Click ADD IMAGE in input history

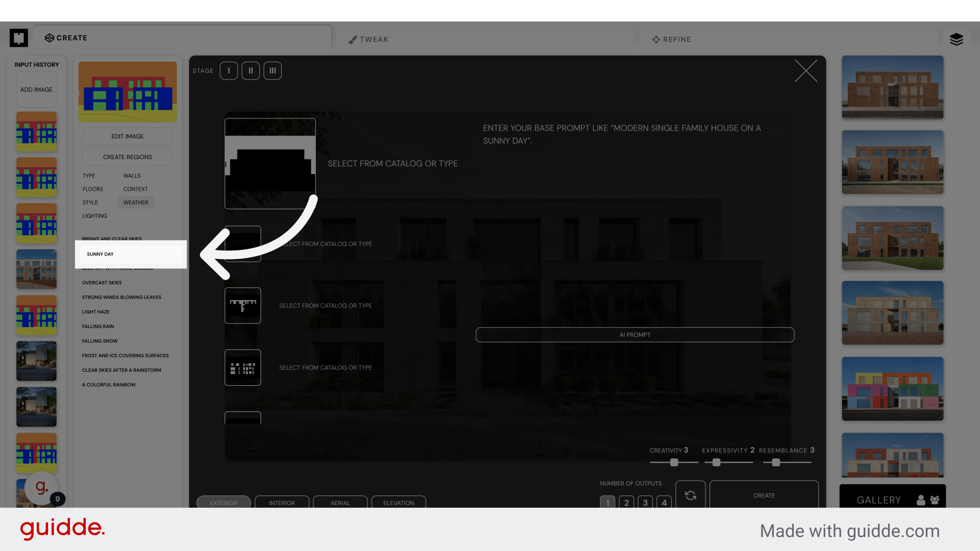(36, 90)
